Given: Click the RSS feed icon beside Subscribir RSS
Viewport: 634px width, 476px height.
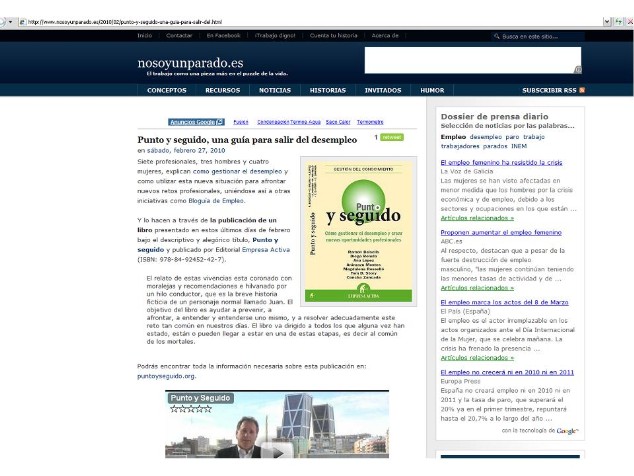Looking at the screenshot, I should pyautogui.click(x=582, y=90).
